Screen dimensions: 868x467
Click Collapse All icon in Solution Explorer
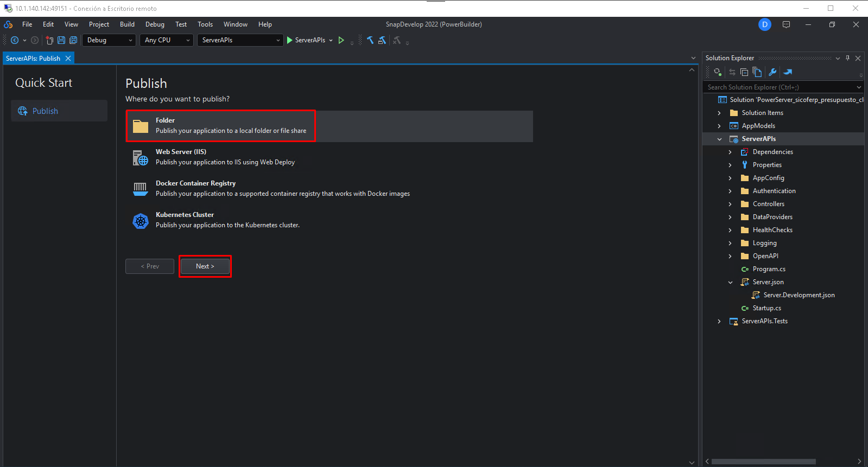[x=744, y=72]
